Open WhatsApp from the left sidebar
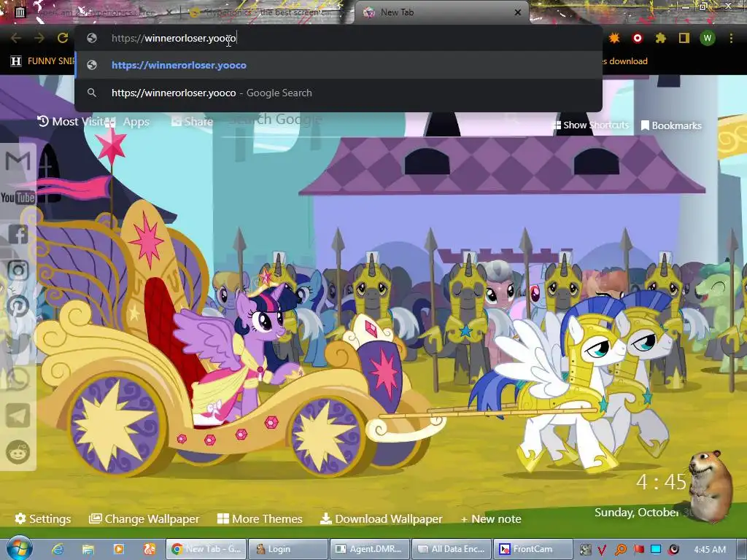 coord(18,379)
